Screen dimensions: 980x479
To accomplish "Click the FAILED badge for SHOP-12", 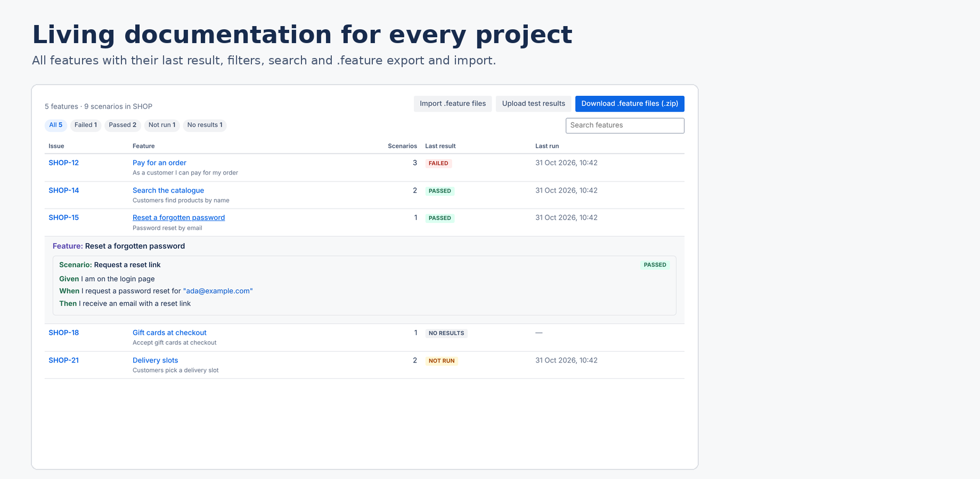I will tap(438, 163).
